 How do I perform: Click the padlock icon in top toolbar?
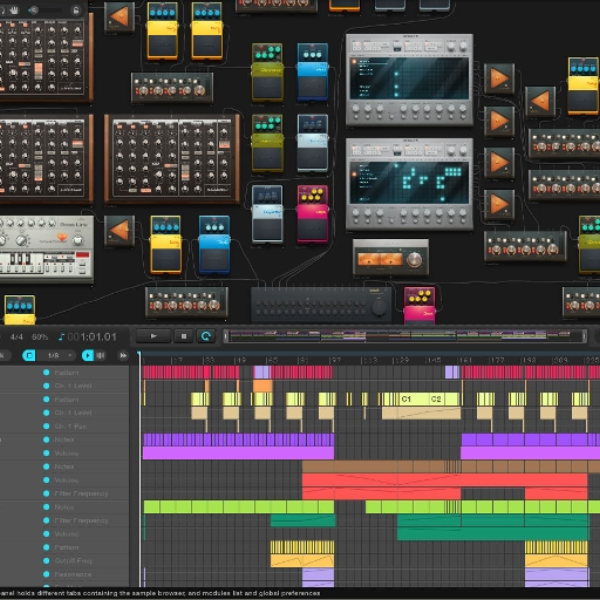[76, 10]
